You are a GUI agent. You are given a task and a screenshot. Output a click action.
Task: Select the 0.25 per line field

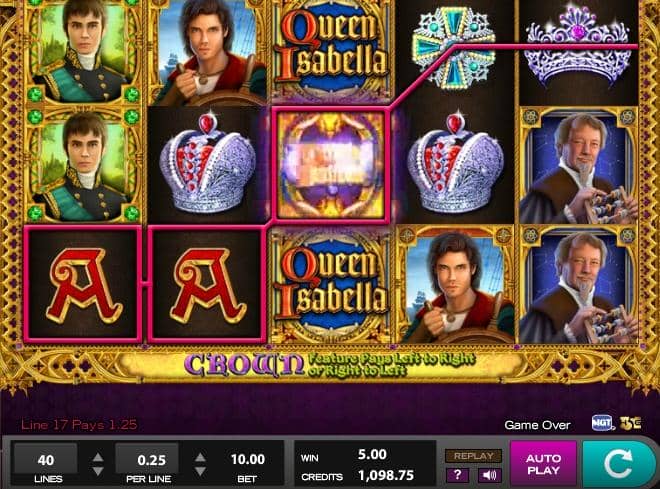pyautogui.click(x=147, y=459)
